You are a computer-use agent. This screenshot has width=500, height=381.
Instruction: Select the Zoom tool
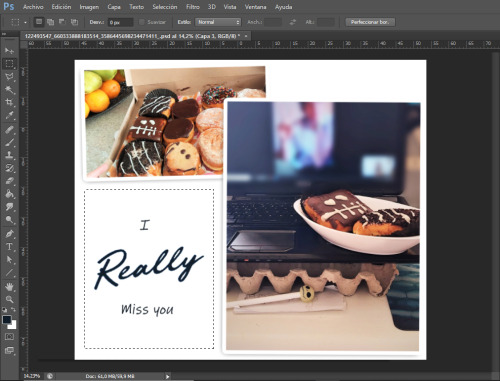(x=9, y=299)
